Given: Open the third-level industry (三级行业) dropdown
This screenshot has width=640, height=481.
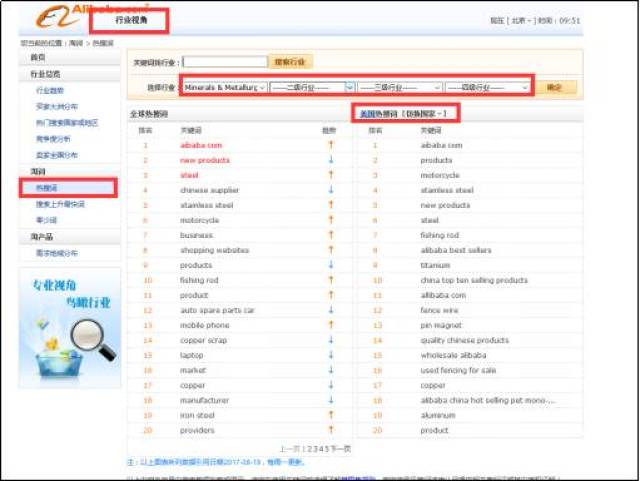Looking at the screenshot, I should click(x=400, y=87).
